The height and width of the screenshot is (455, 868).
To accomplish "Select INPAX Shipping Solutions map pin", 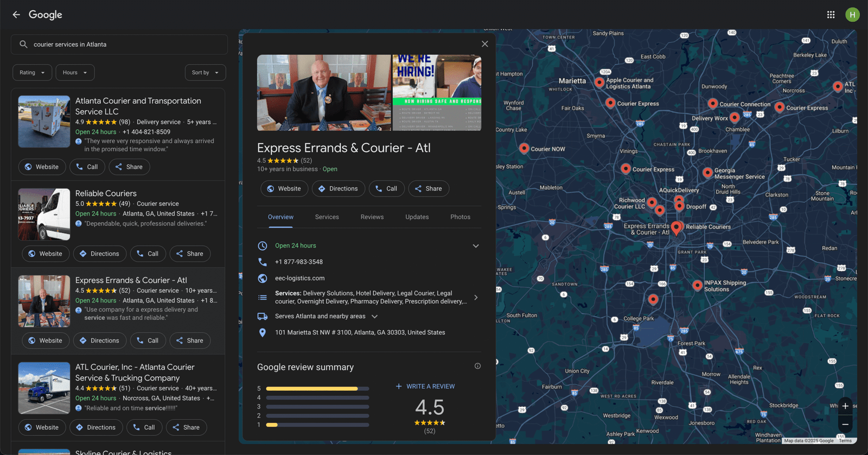I will pos(698,285).
